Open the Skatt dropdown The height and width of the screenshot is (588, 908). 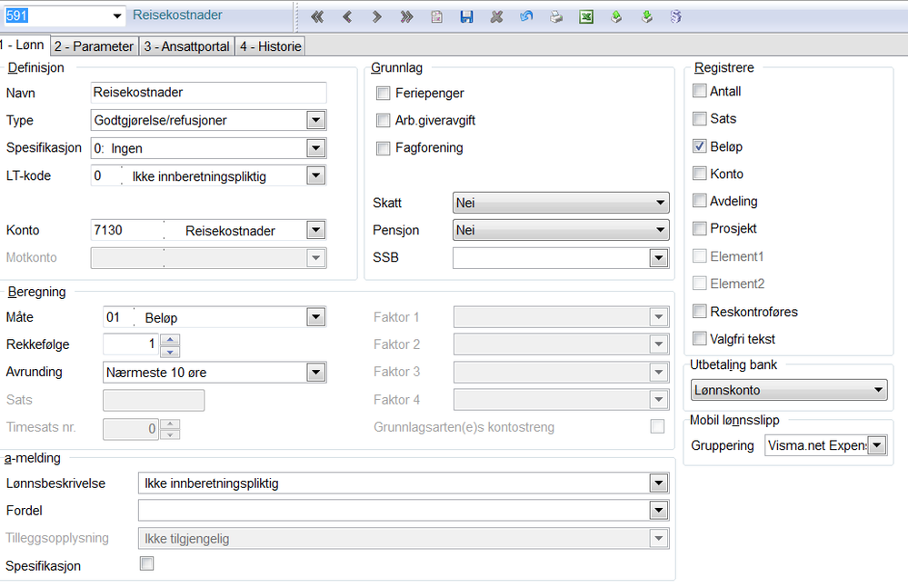click(660, 203)
